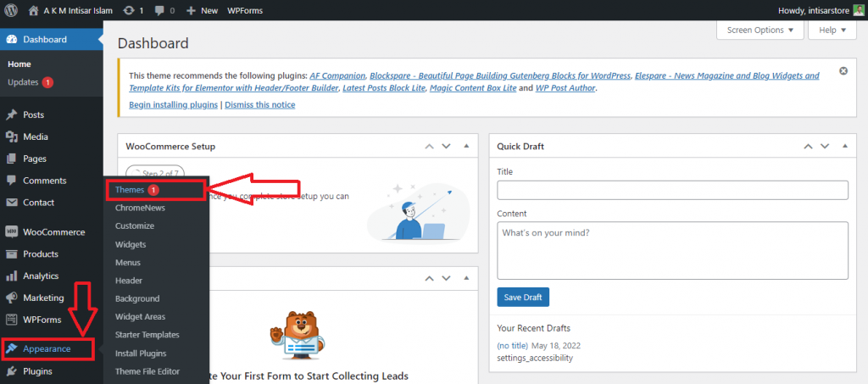Open Magic Content Box Lite link
Image resolution: width=868 pixels, height=384 pixels.
[x=473, y=88]
